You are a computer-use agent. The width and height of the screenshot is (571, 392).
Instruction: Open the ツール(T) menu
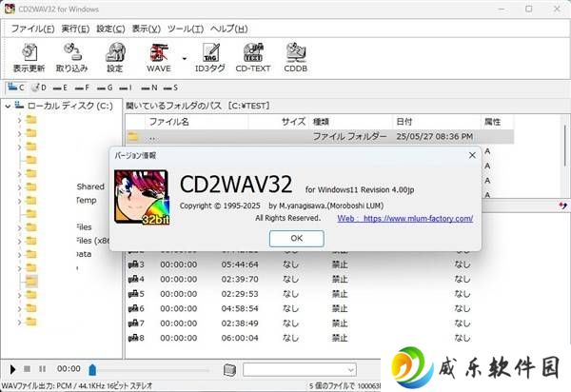pyautogui.click(x=186, y=29)
